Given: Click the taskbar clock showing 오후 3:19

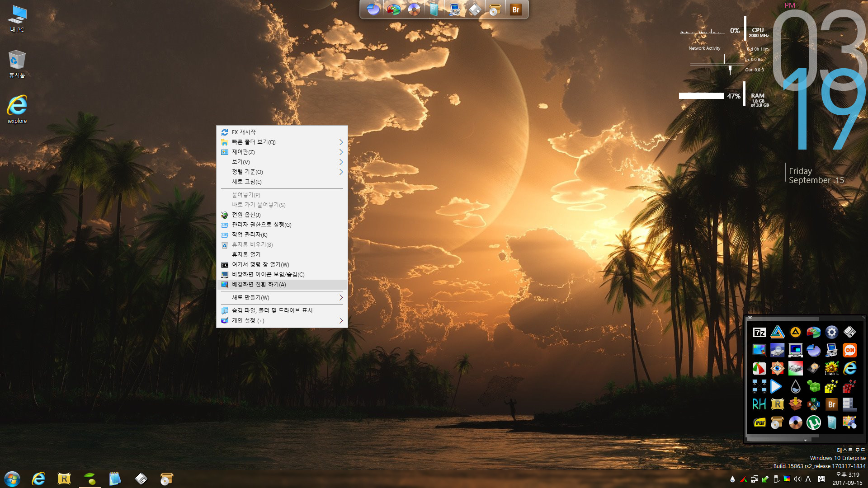Looking at the screenshot, I should pos(847,479).
